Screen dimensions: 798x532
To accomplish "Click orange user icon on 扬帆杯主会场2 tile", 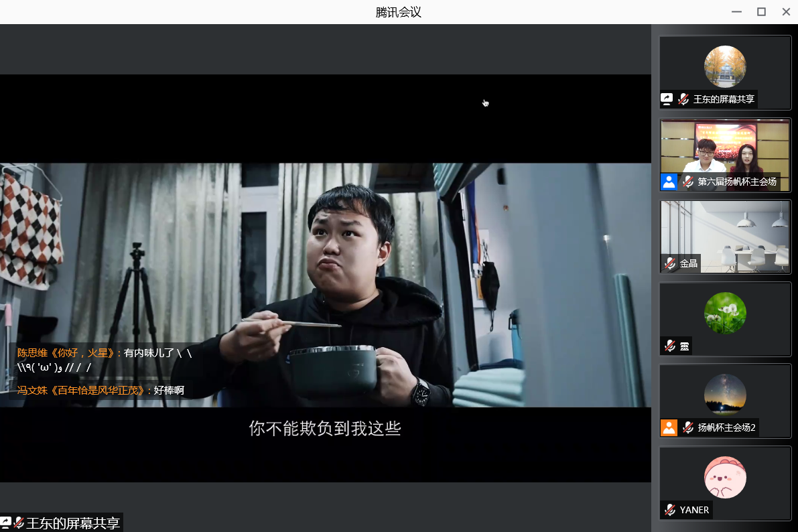I will pyautogui.click(x=669, y=427).
